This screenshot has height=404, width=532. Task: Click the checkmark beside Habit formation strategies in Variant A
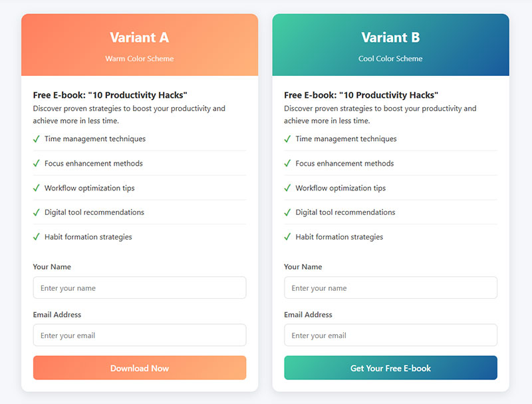(37, 237)
